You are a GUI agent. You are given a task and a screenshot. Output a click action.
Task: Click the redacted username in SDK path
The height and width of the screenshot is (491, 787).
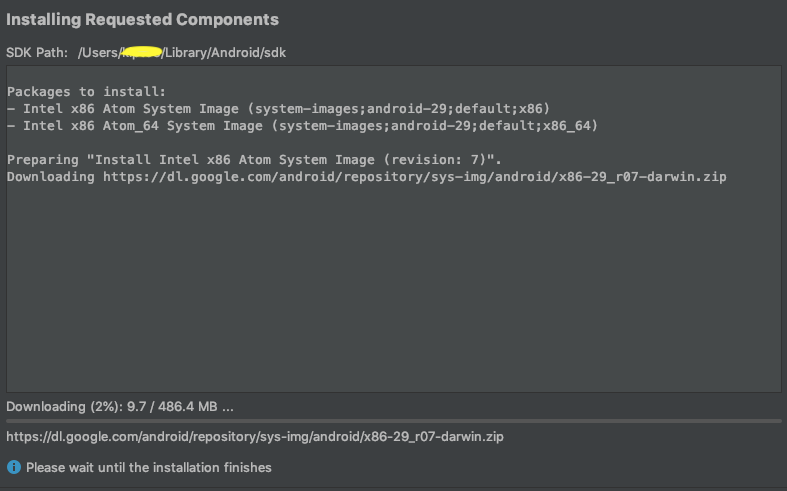pos(140,51)
